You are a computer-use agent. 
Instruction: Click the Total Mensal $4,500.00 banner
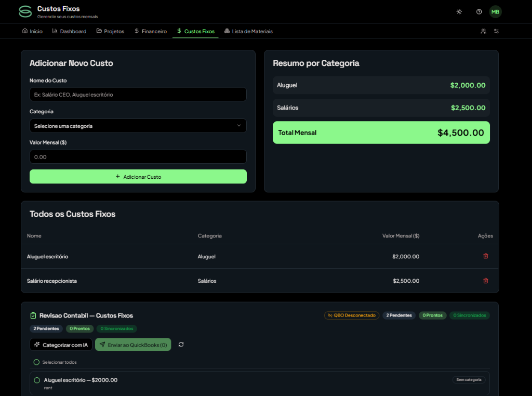[x=381, y=133]
